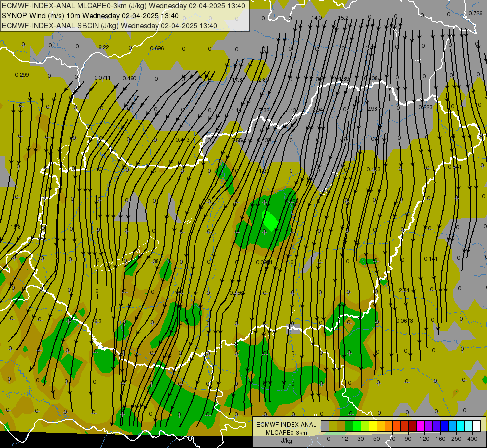Click the '16.3' value on the map
This screenshot has width=487, height=448.
[x=97, y=321]
